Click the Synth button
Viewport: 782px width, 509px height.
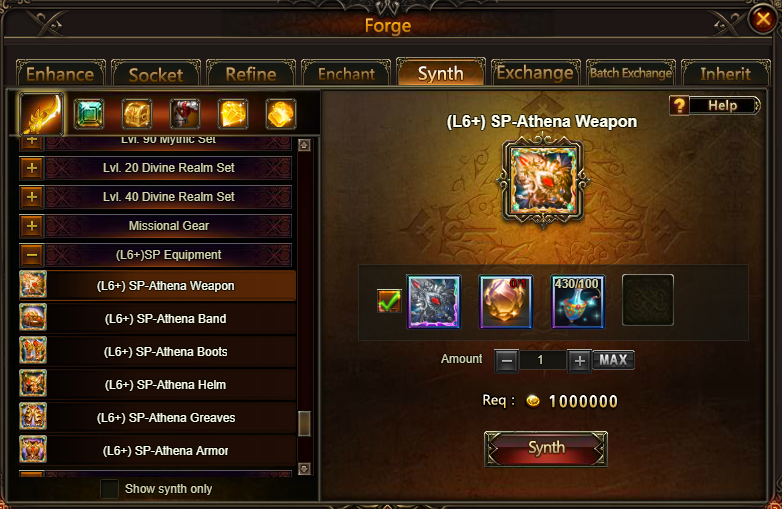pos(546,449)
